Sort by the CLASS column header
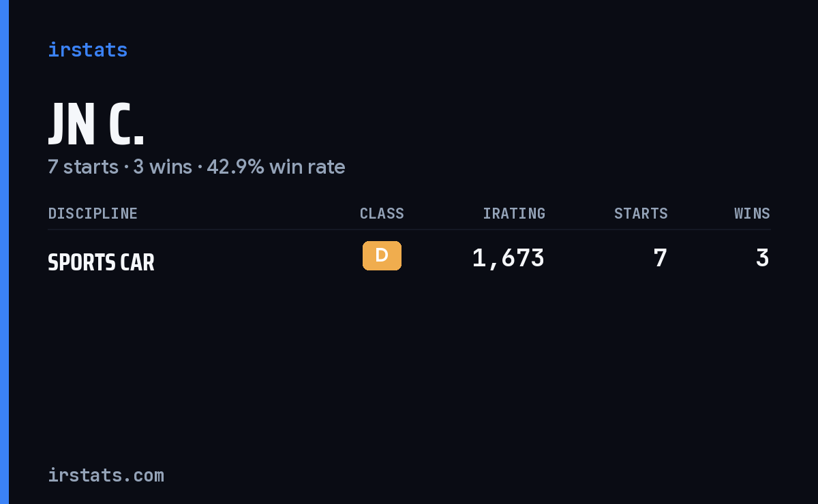The height and width of the screenshot is (504, 818). (x=382, y=213)
